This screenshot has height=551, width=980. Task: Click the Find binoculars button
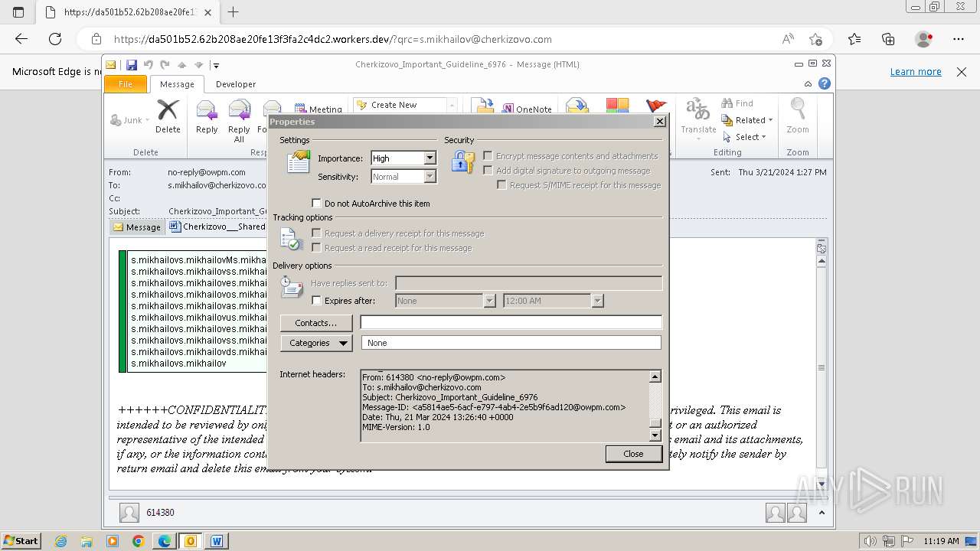pyautogui.click(x=737, y=103)
